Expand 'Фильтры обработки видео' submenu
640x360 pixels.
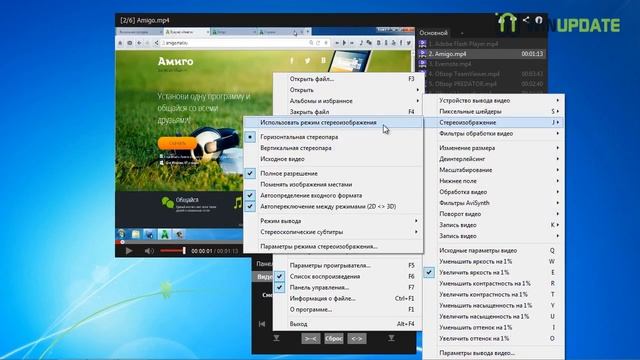494,133
